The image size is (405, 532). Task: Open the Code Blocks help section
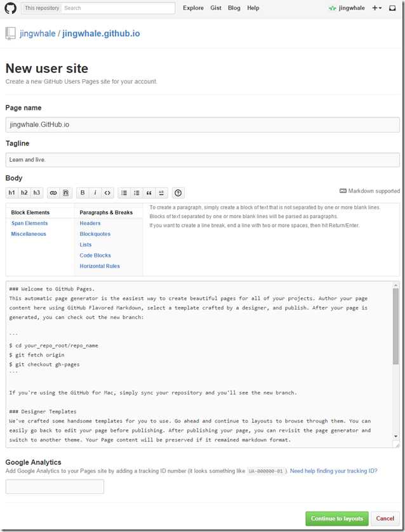tap(95, 255)
